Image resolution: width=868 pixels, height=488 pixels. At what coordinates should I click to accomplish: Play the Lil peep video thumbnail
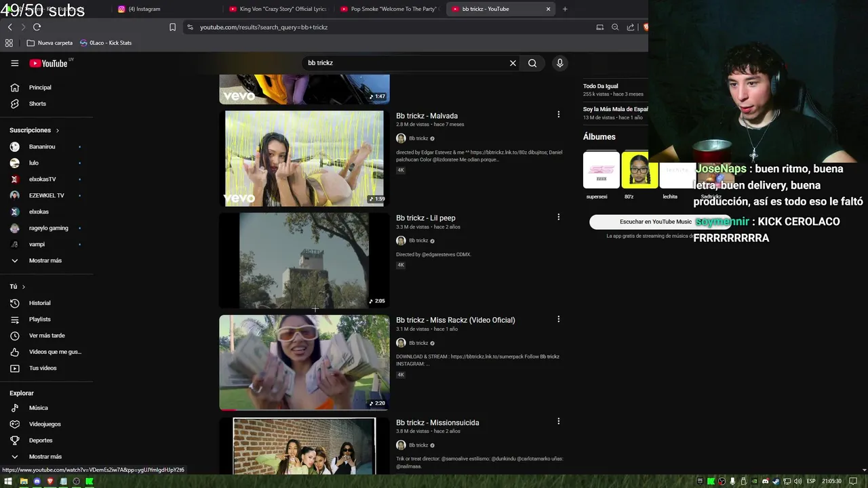304,261
